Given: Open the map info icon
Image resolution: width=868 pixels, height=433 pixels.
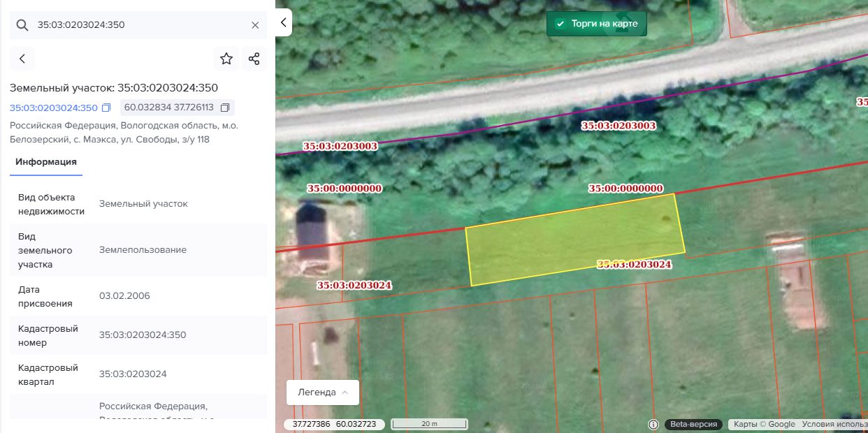Looking at the screenshot, I should click(x=653, y=424).
